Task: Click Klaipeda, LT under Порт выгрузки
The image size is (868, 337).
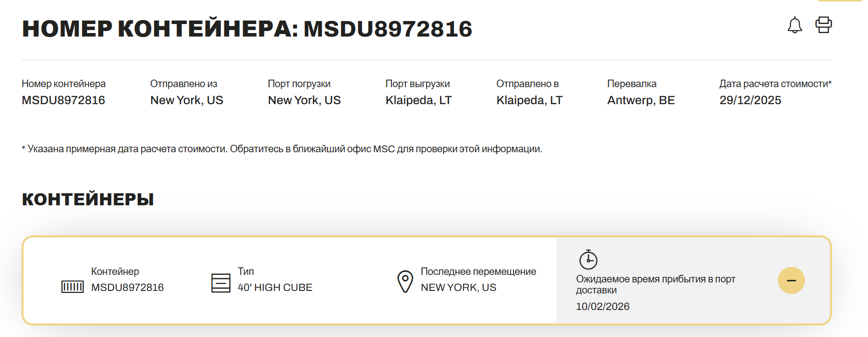Action: (x=418, y=100)
